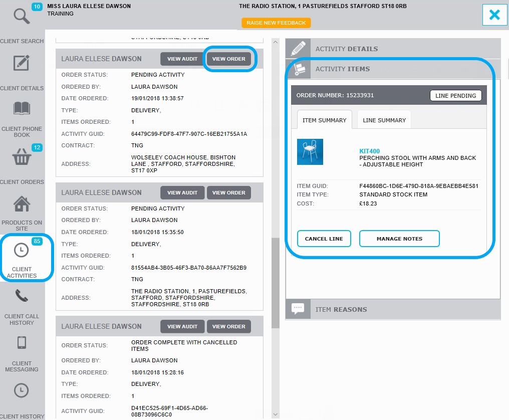Open the KIT400 product link
Screen dimensions: 509x420
[x=369, y=151]
